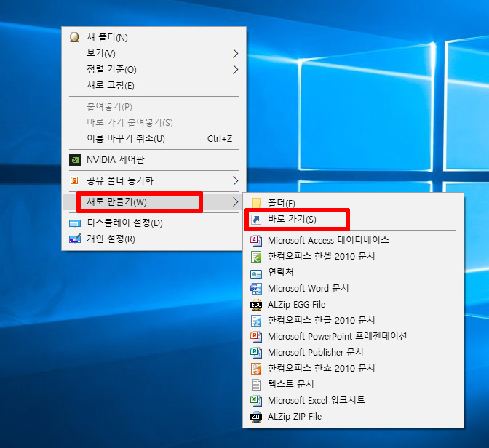Create ALZip EGG File

pos(354,304)
